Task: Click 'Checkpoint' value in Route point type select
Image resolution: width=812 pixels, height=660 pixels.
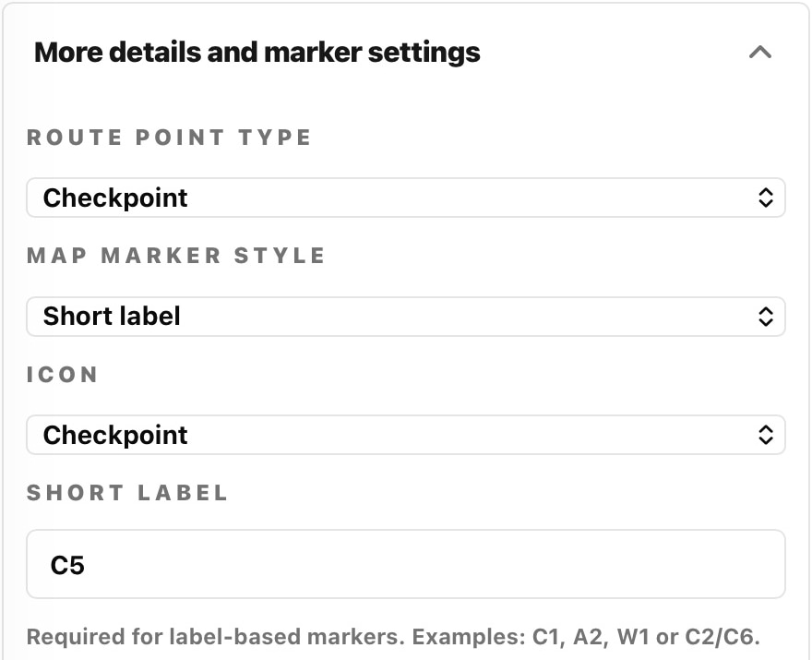Action: coord(115,198)
